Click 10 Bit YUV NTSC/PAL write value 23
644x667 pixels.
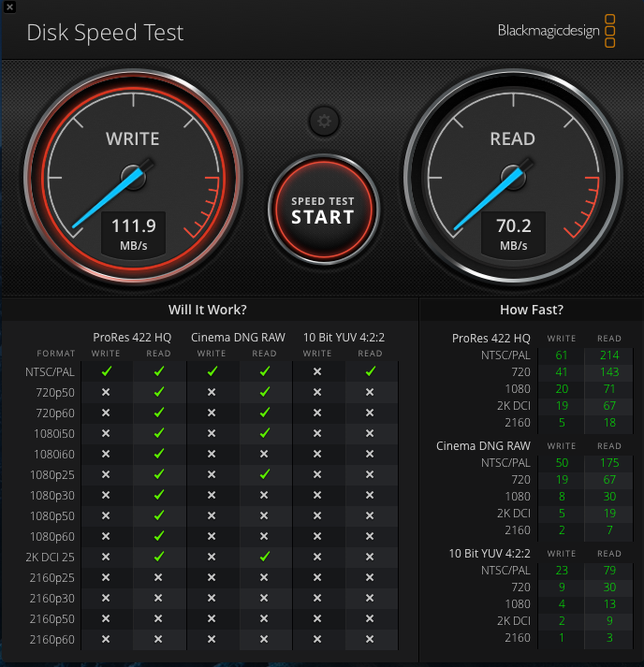[562, 571]
